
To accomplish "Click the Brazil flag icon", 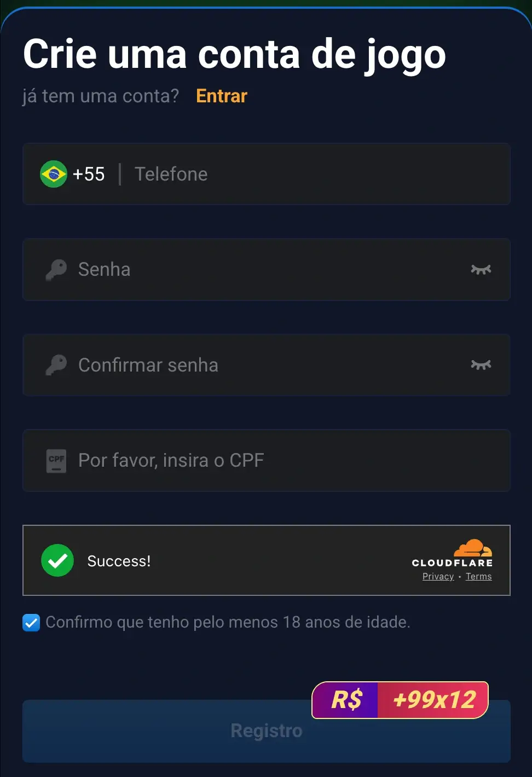I will (54, 174).
